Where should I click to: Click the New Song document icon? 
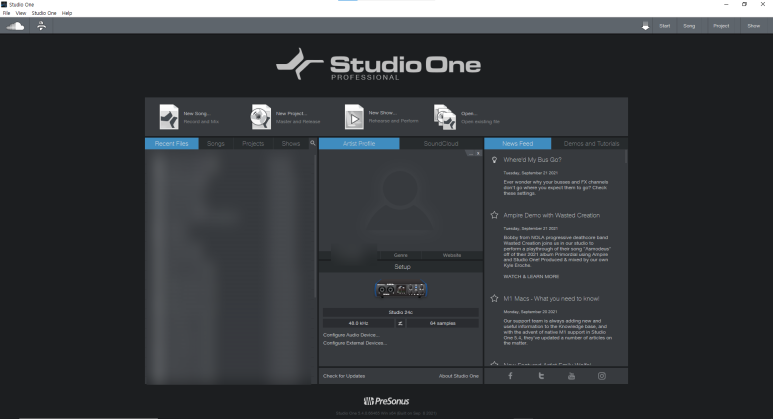[x=169, y=117]
